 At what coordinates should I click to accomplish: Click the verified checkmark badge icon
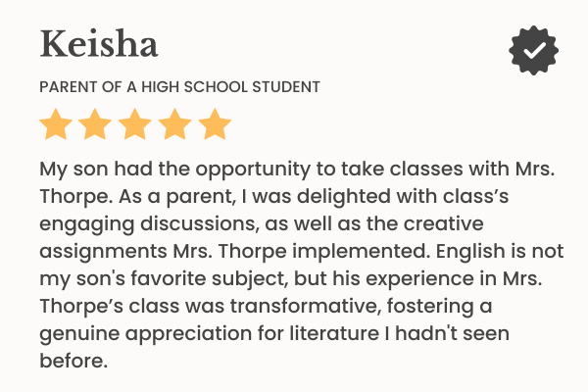point(533,50)
